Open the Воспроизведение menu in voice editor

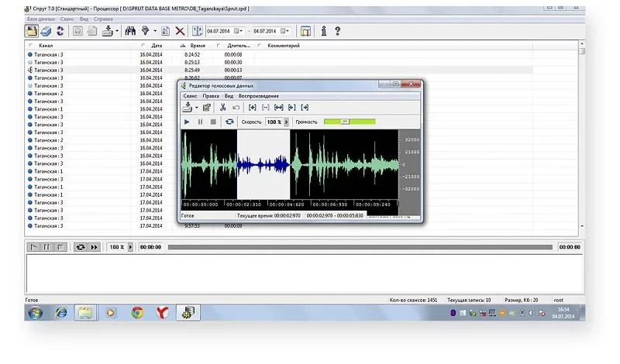click(x=258, y=95)
